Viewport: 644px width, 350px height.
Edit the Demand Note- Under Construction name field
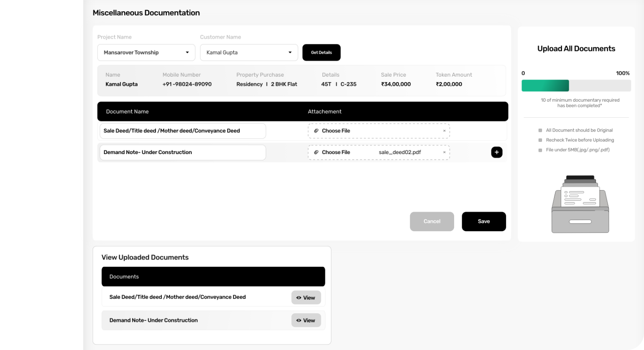pos(183,152)
